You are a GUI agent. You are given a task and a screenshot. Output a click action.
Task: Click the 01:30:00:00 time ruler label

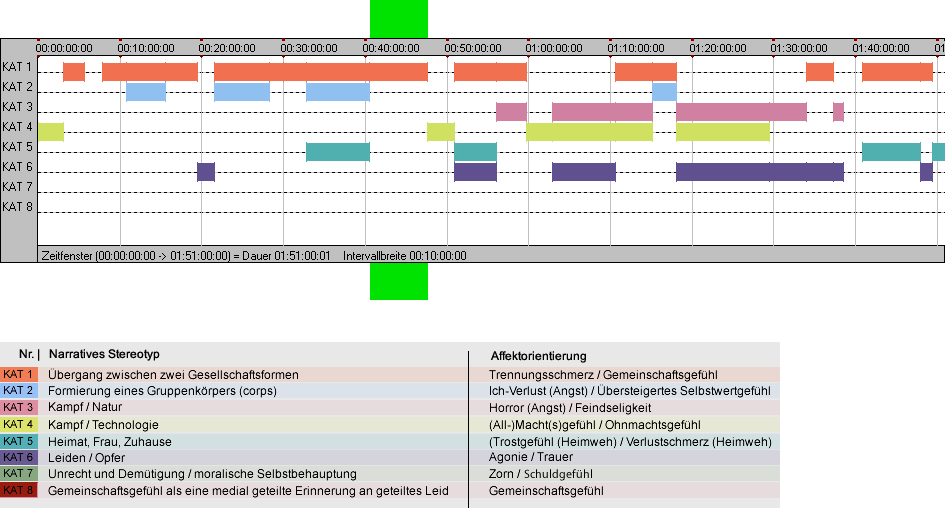tap(799, 48)
